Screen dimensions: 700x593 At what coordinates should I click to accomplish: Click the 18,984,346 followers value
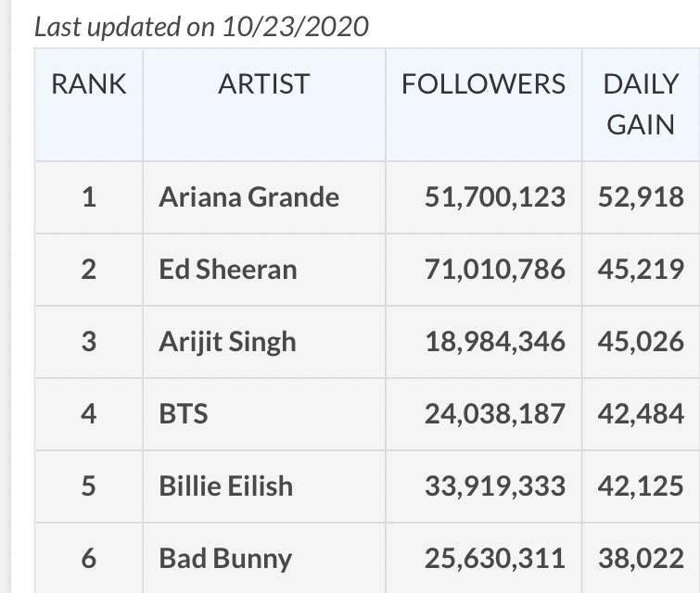(x=494, y=341)
